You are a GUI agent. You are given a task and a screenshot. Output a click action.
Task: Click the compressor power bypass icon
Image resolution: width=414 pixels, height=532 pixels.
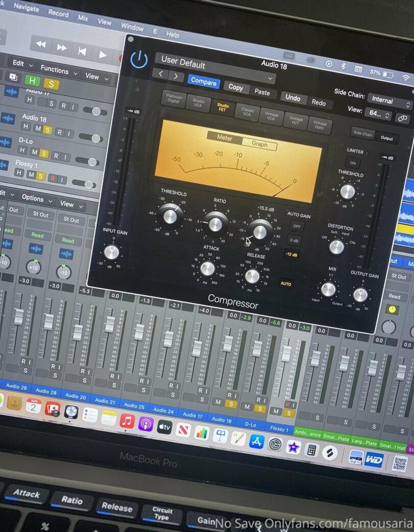click(x=139, y=59)
